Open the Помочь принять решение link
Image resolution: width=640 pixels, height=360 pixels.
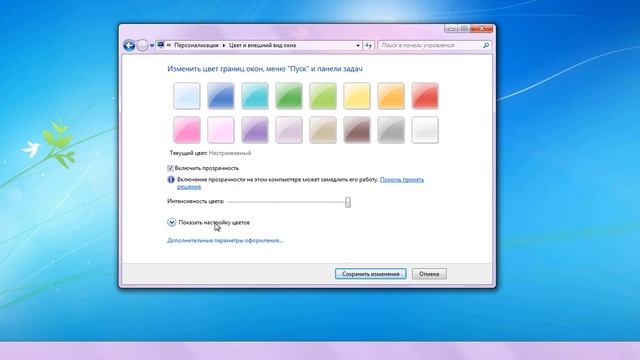pyautogui.click(x=402, y=180)
